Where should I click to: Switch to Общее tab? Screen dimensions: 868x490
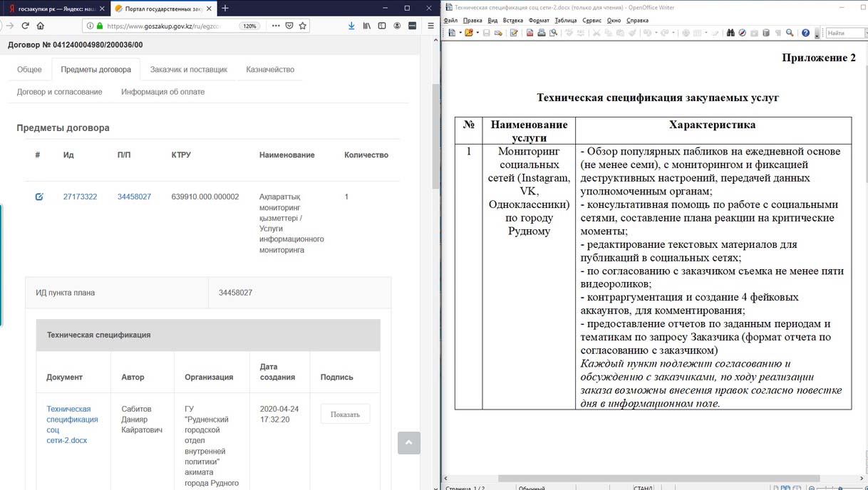29,70
